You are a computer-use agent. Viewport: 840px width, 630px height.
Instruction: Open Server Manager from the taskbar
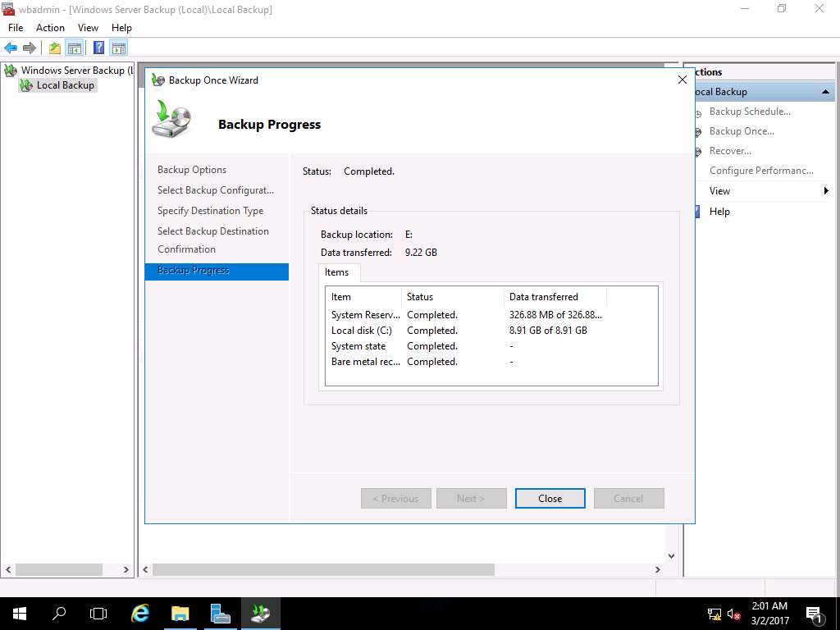tap(221, 614)
